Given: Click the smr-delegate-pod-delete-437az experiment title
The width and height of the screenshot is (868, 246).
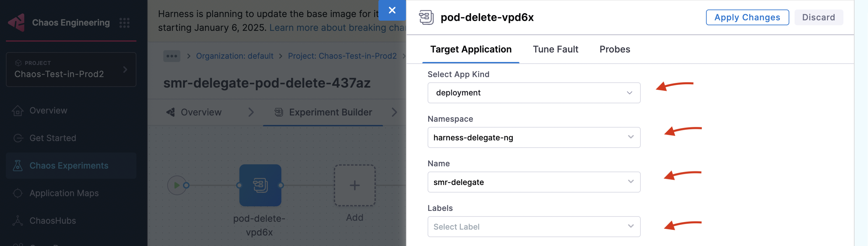Looking at the screenshot, I should pyautogui.click(x=267, y=83).
